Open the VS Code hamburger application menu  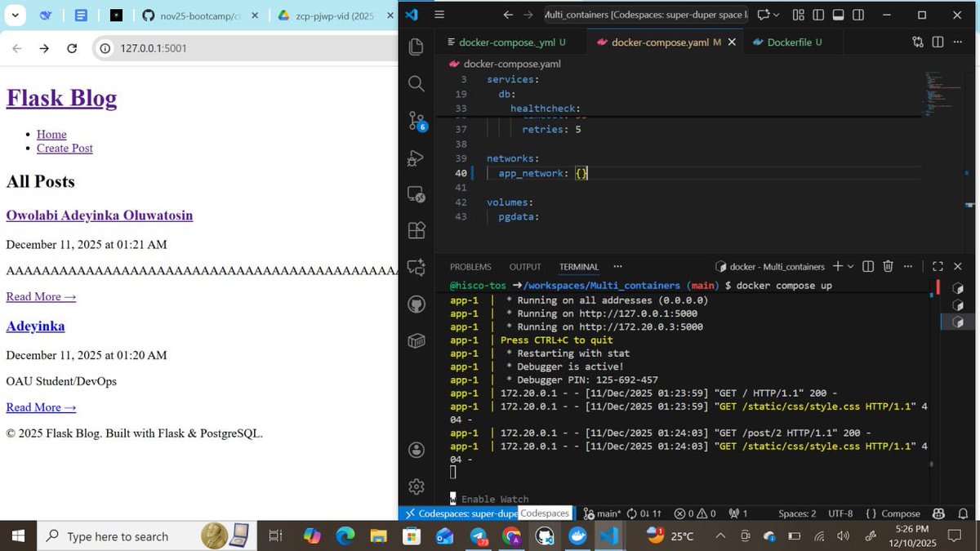pos(439,15)
